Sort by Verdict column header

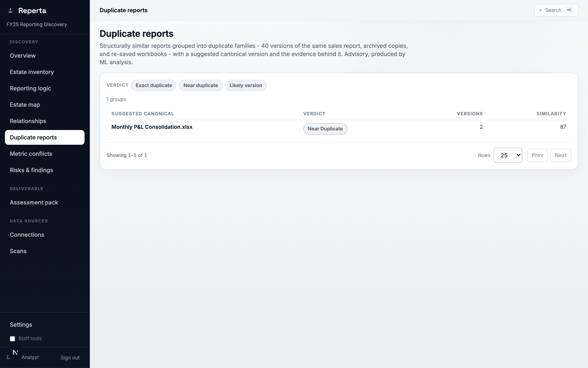tap(314, 114)
